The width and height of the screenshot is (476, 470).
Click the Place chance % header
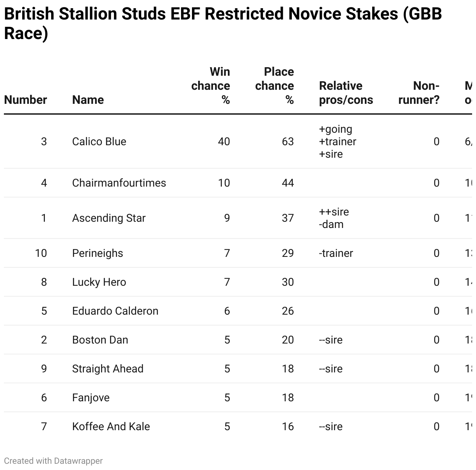point(274,86)
